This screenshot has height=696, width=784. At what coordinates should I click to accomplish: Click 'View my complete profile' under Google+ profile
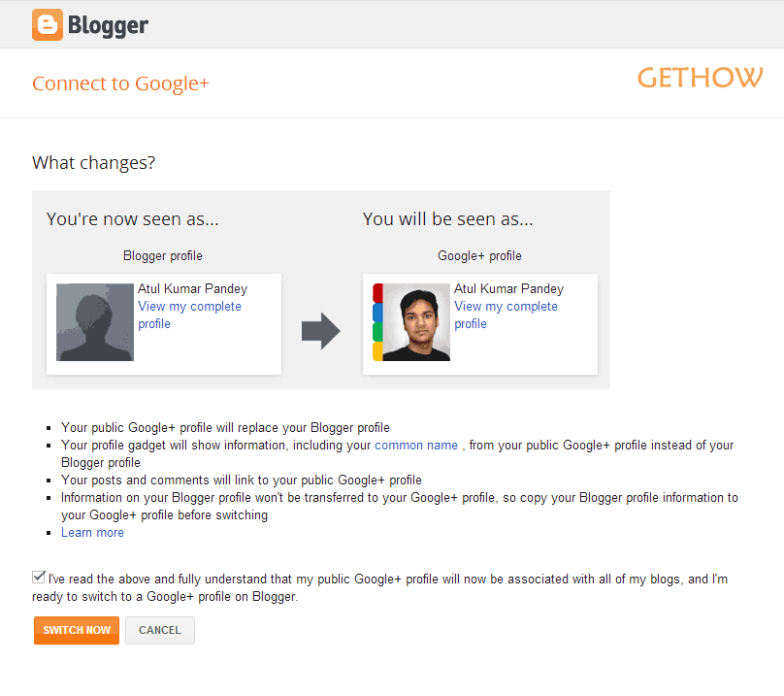[506, 315]
